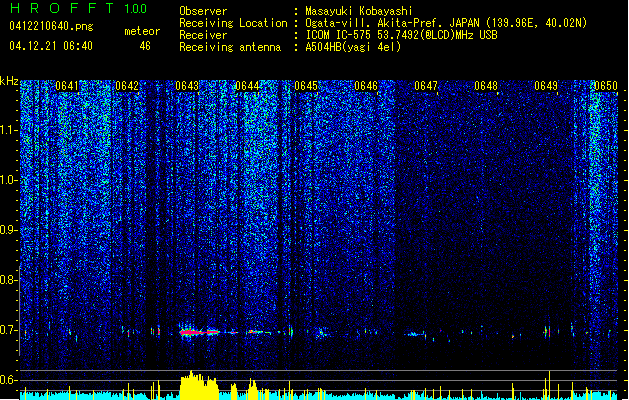Click the 0648 time marker
Image resolution: width=629 pixels, height=400 pixels.
[x=486, y=86]
